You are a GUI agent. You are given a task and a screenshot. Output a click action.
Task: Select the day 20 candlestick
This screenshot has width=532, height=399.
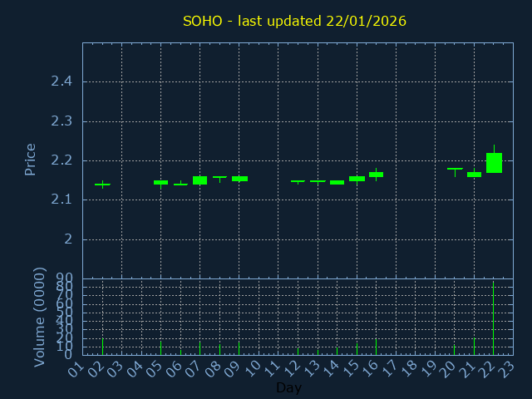[x=455, y=169]
